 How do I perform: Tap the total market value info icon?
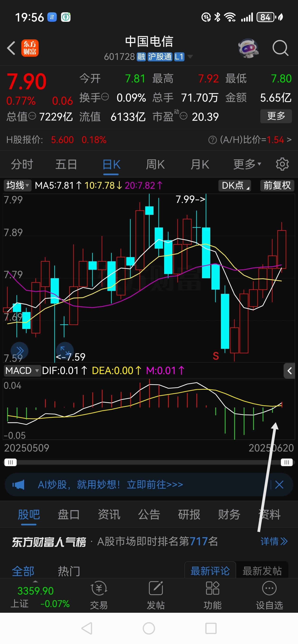click(x=32, y=116)
